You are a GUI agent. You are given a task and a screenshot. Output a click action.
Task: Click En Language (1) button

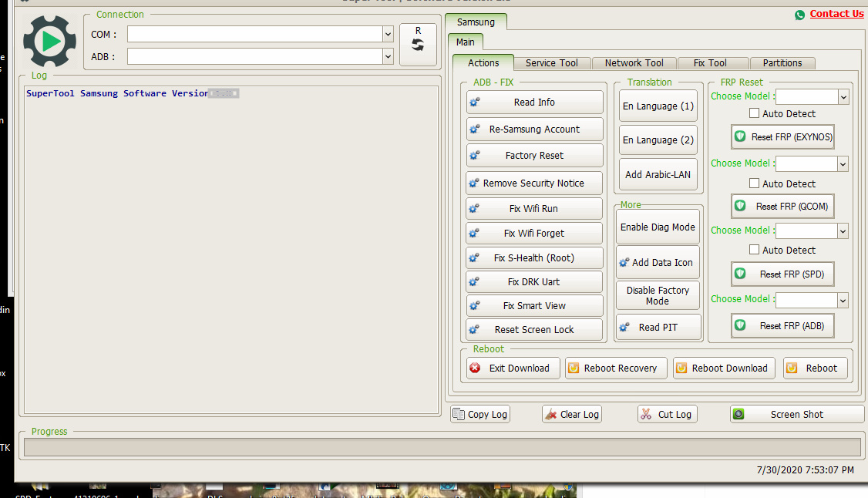(658, 106)
